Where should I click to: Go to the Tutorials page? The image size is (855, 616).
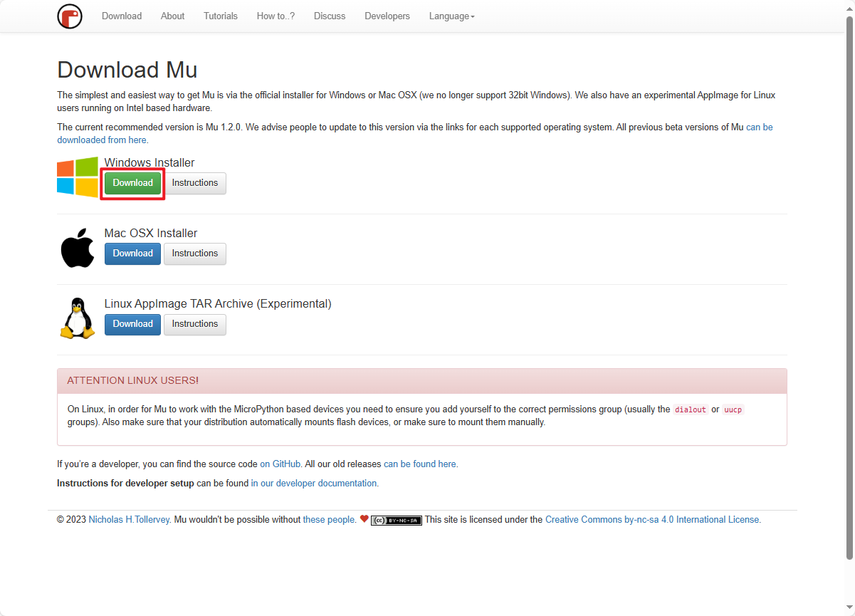pyautogui.click(x=221, y=16)
